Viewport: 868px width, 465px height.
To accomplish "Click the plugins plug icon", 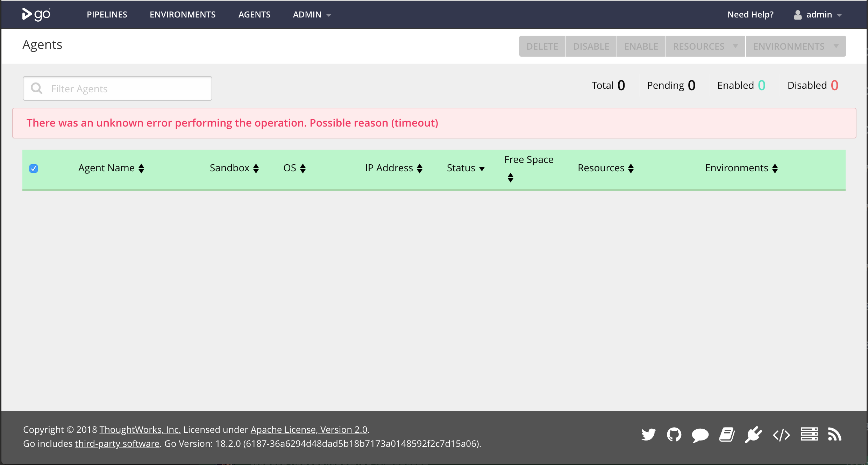I will click(x=753, y=435).
